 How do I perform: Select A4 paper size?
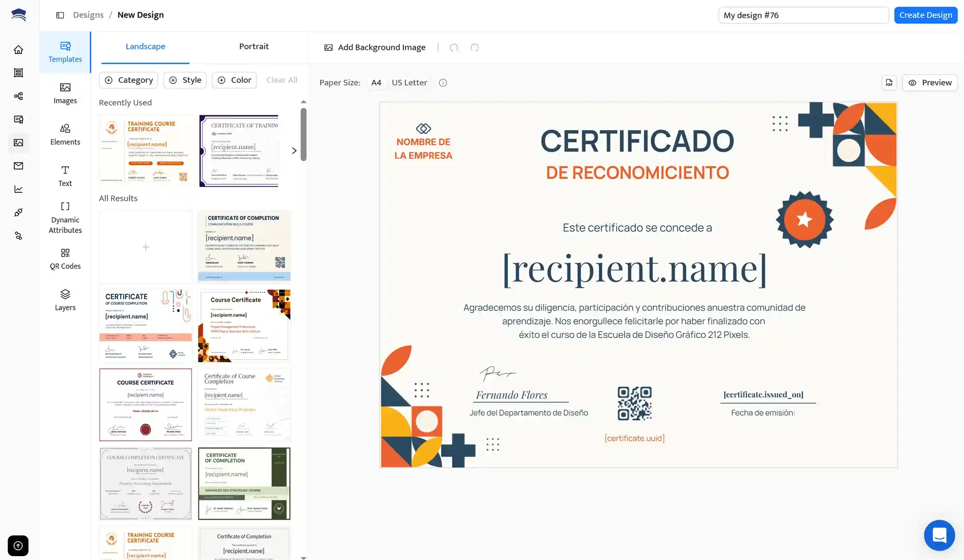[x=376, y=82]
